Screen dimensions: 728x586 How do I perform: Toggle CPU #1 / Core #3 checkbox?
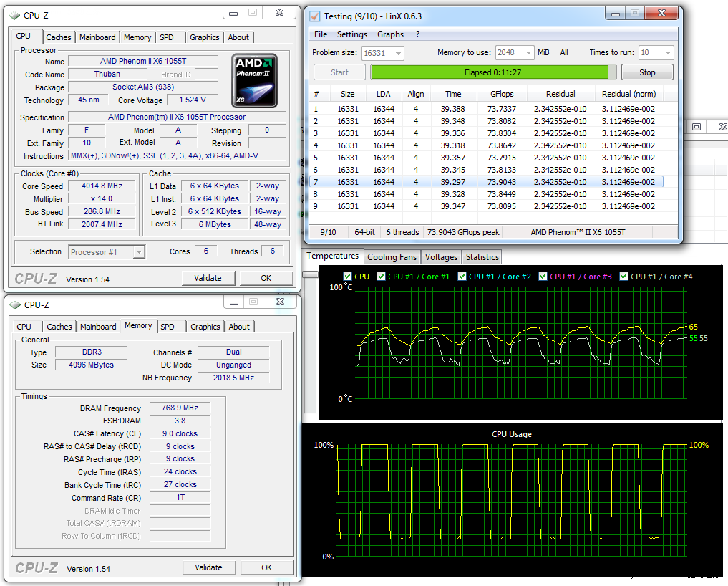(x=543, y=277)
